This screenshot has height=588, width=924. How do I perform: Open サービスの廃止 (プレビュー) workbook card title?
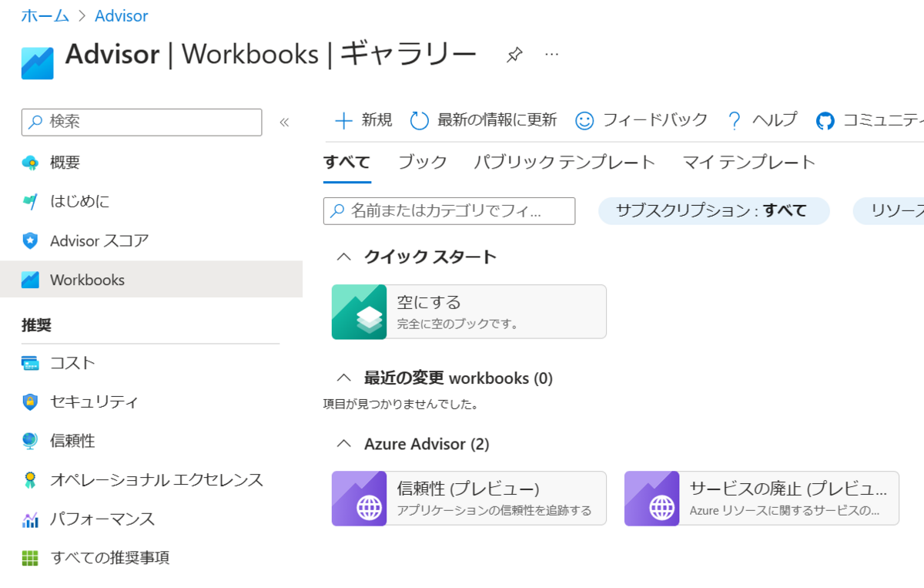tap(788, 489)
